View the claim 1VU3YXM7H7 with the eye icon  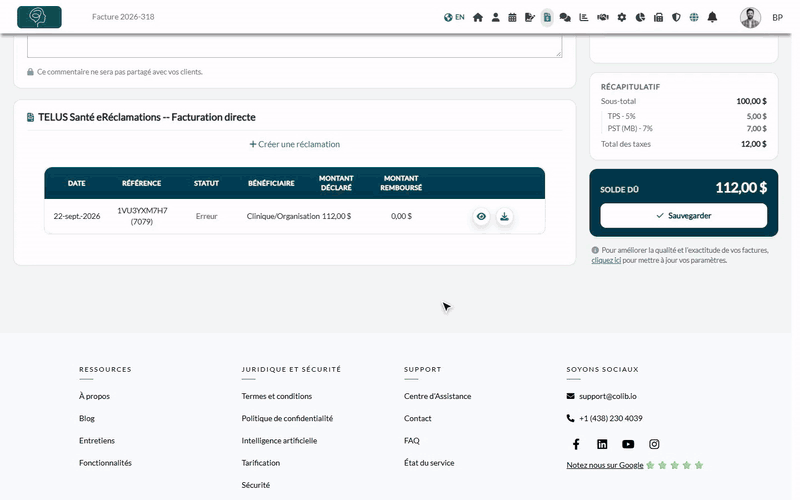pos(481,216)
